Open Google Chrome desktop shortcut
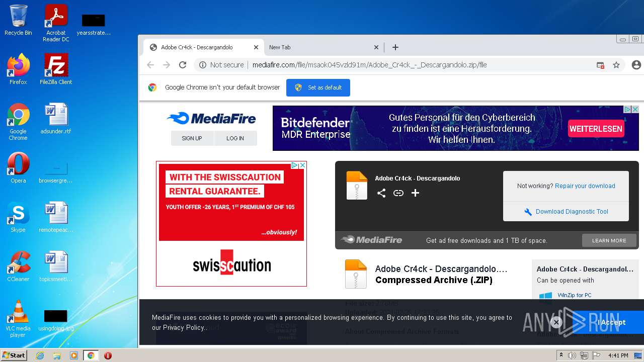This screenshot has height=362, width=644. (18, 122)
